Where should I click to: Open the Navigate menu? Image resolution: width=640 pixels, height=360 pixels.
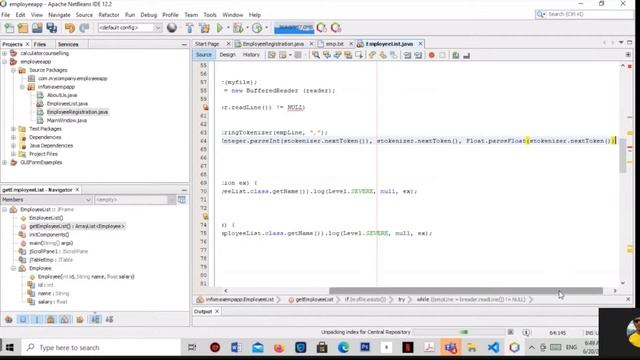(59, 15)
